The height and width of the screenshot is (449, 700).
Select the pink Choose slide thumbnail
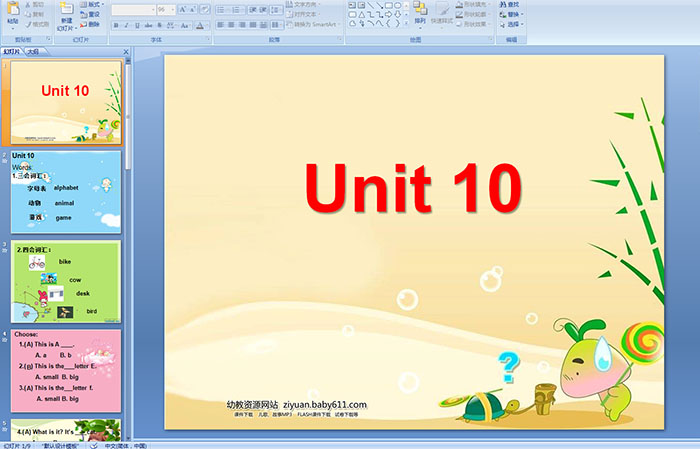66,371
